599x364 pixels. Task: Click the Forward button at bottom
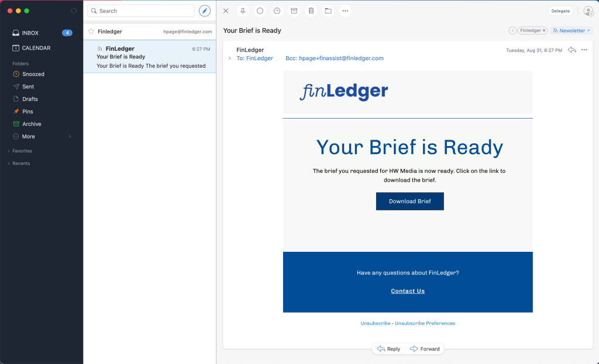pyautogui.click(x=425, y=349)
